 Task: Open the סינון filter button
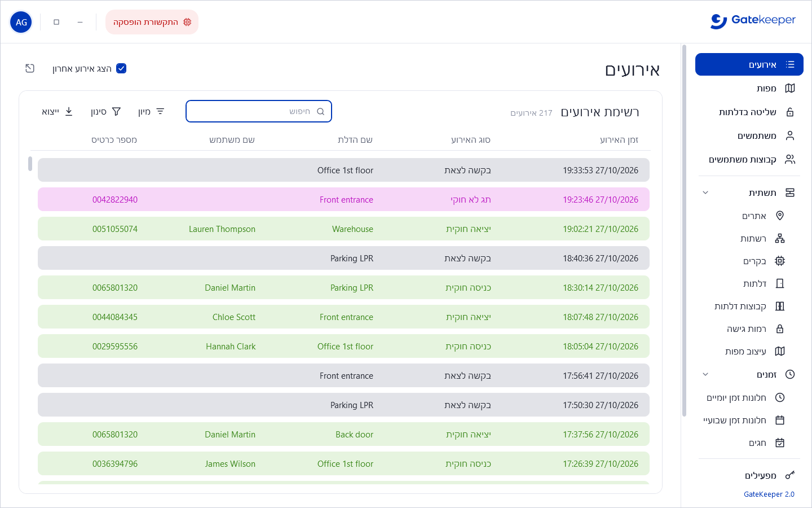[106, 111]
